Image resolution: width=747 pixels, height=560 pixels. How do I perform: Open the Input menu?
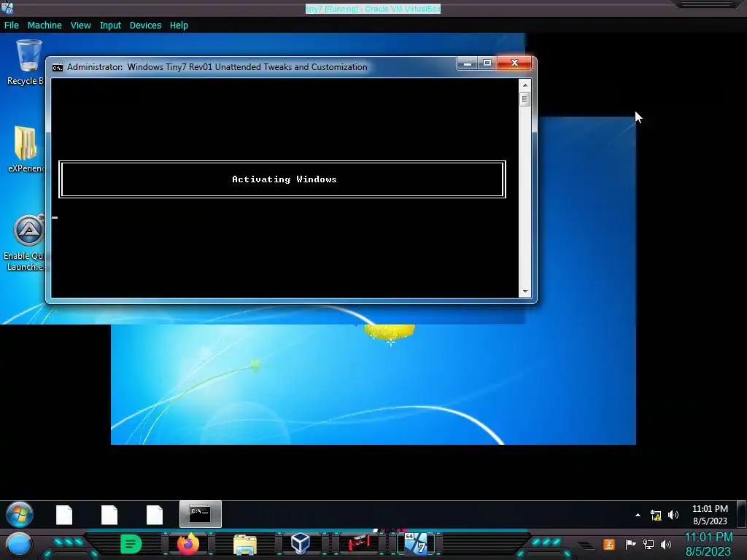pos(110,26)
